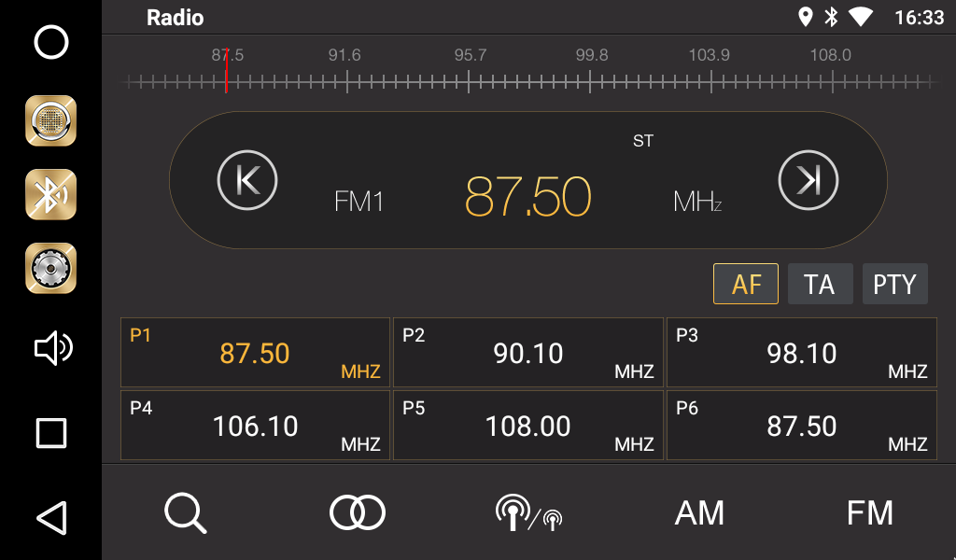
Task: Switch to the AM band
Action: pos(699,512)
